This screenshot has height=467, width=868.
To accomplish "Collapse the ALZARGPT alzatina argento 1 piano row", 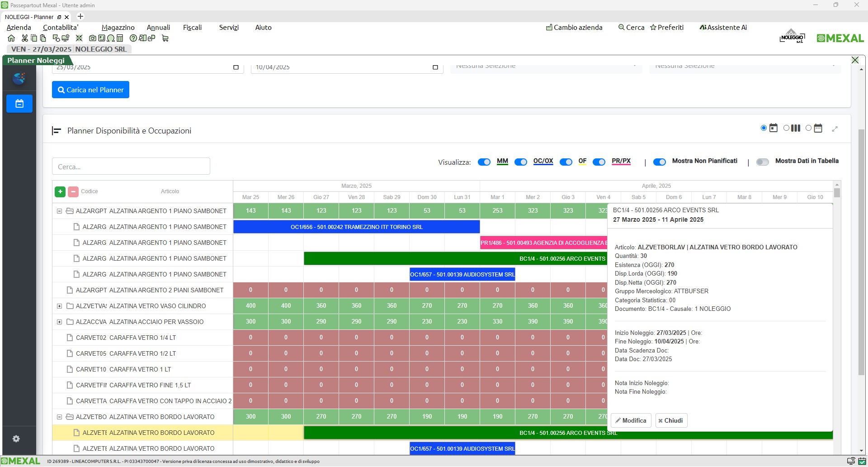I will (59, 211).
